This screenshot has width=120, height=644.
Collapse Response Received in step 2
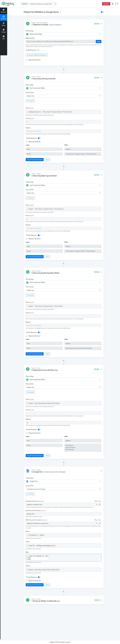(26, 142)
